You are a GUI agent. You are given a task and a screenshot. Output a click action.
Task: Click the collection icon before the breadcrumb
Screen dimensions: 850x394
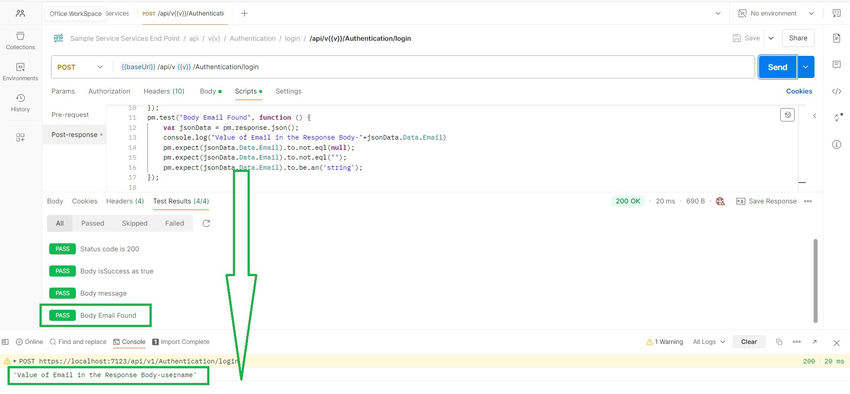(58, 38)
